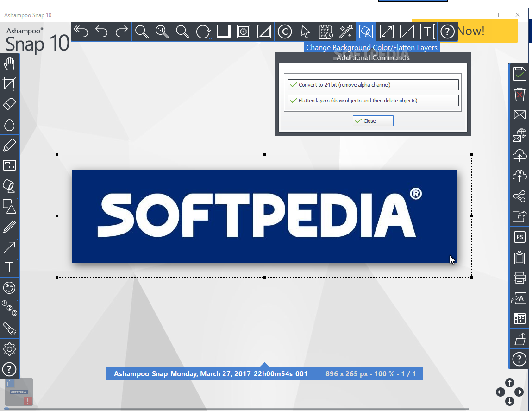The height and width of the screenshot is (411, 532).
Task: Click the magic wand effects icon
Action: [x=346, y=32]
